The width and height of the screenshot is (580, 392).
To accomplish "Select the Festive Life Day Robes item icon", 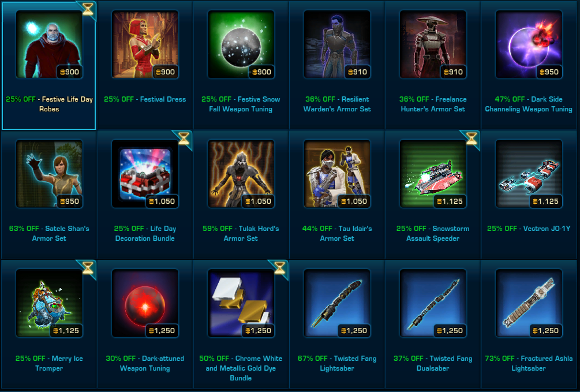I will [49, 44].
